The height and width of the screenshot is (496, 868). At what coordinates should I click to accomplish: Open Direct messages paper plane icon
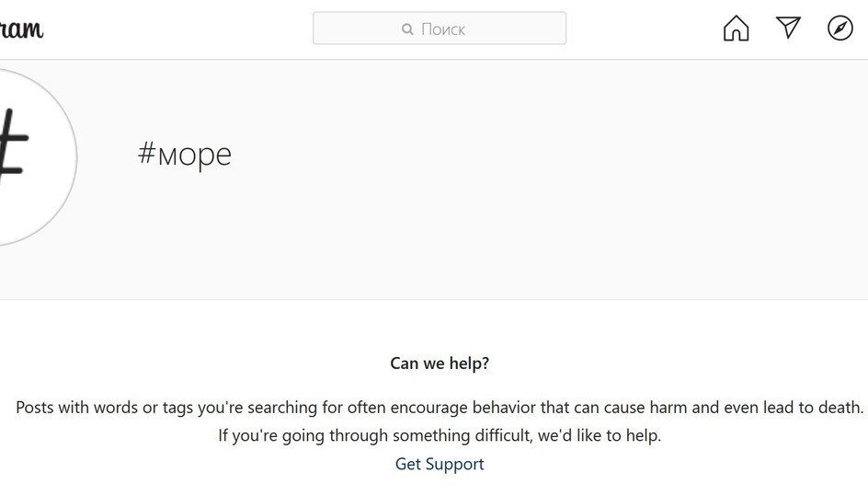tap(788, 28)
